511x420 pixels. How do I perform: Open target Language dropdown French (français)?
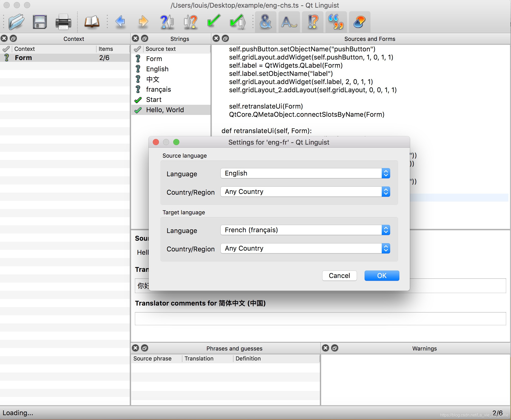[x=305, y=230]
